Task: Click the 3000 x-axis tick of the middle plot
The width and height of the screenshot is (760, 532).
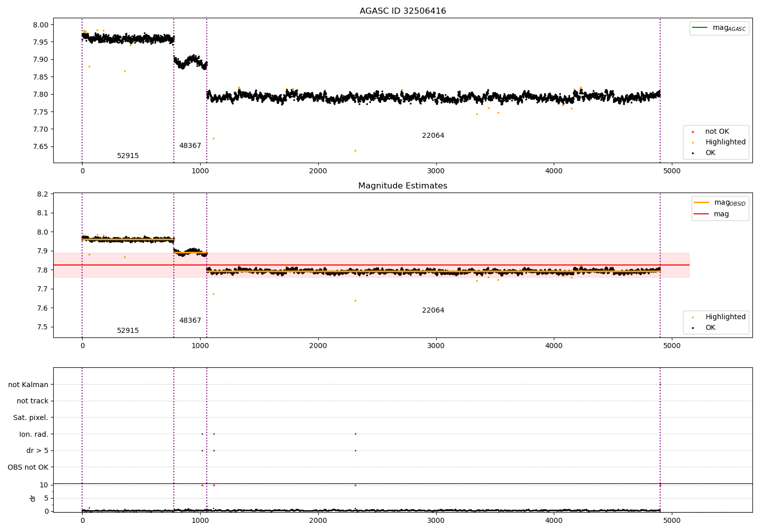Action: click(x=436, y=346)
